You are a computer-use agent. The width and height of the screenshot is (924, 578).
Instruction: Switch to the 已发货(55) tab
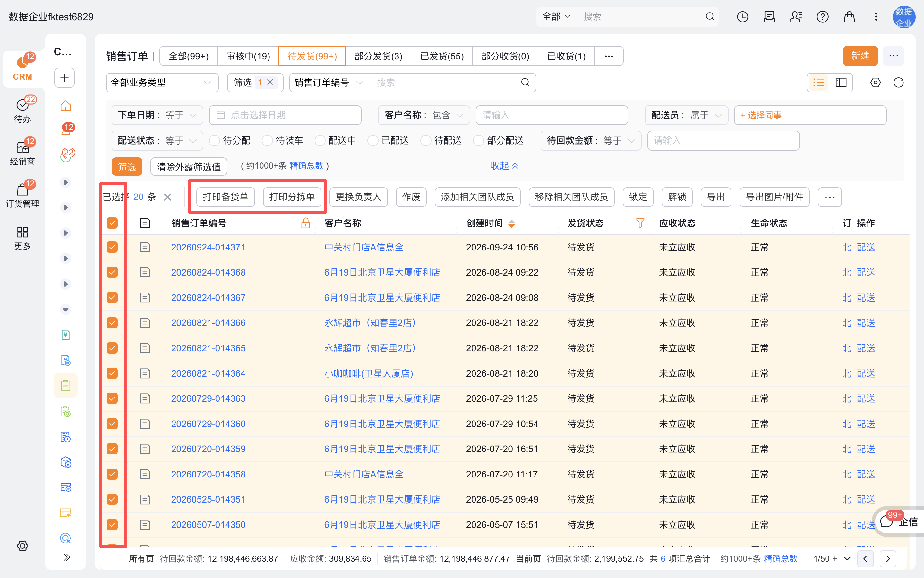pos(442,56)
